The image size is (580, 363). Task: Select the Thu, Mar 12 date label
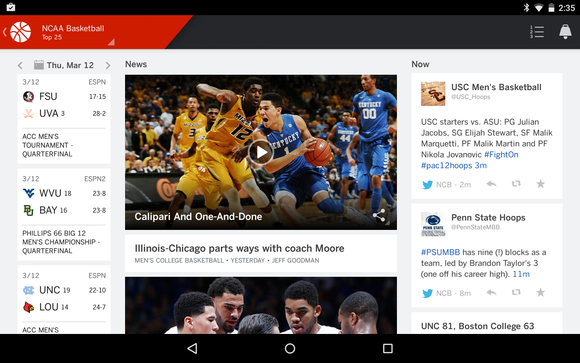coord(70,65)
